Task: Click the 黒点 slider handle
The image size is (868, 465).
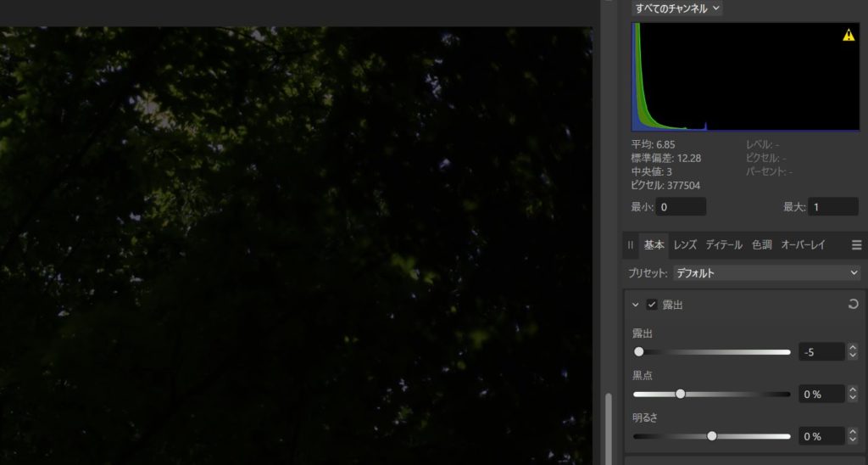Action: [x=681, y=394]
